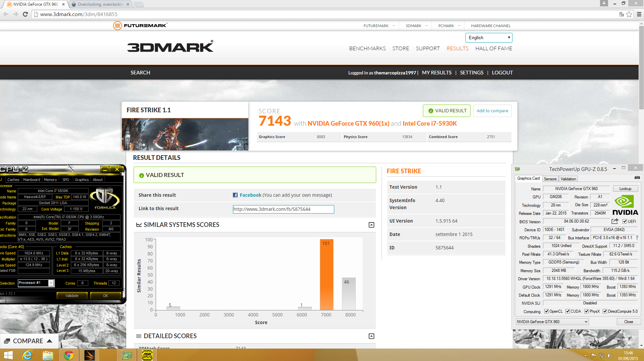
Task: Toggle the OpenCL checkbox
Action: click(546, 311)
